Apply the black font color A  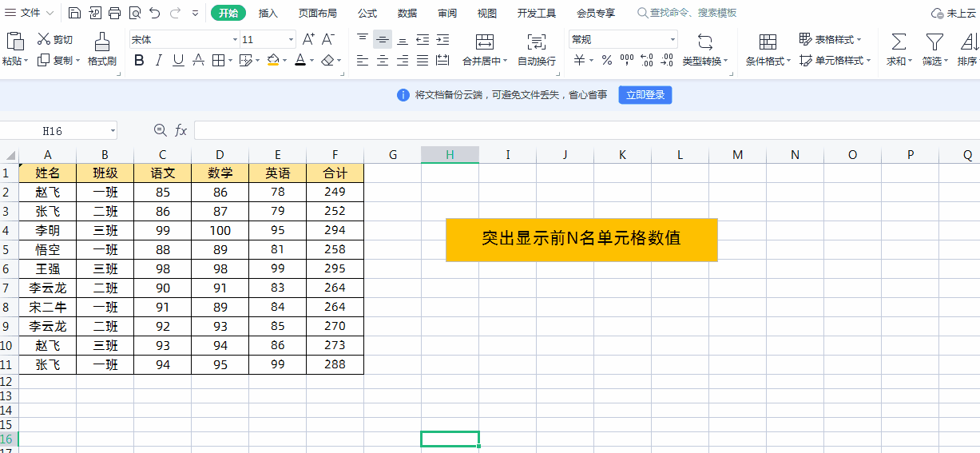pos(300,60)
